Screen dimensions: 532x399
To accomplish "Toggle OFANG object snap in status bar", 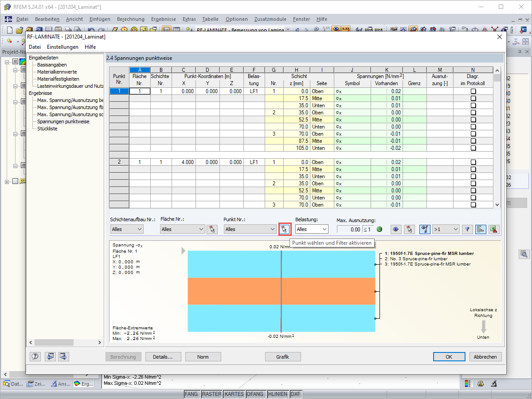I will click(255, 394).
